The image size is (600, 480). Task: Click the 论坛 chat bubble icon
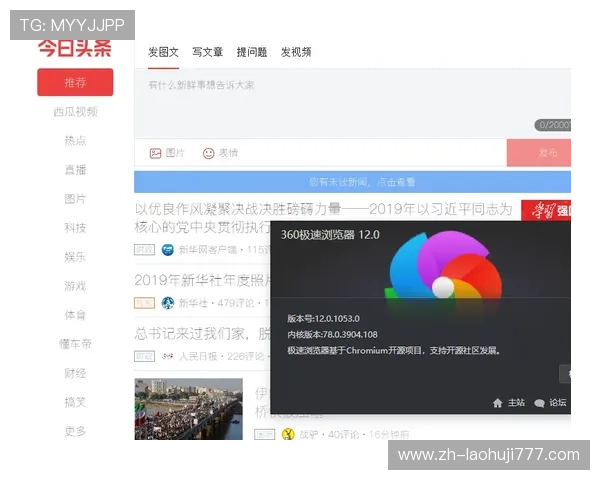(539, 403)
